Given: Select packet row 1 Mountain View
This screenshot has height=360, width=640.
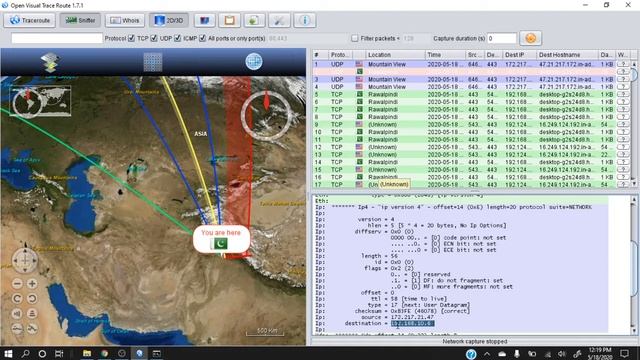Looking at the screenshot, I should point(471,64).
